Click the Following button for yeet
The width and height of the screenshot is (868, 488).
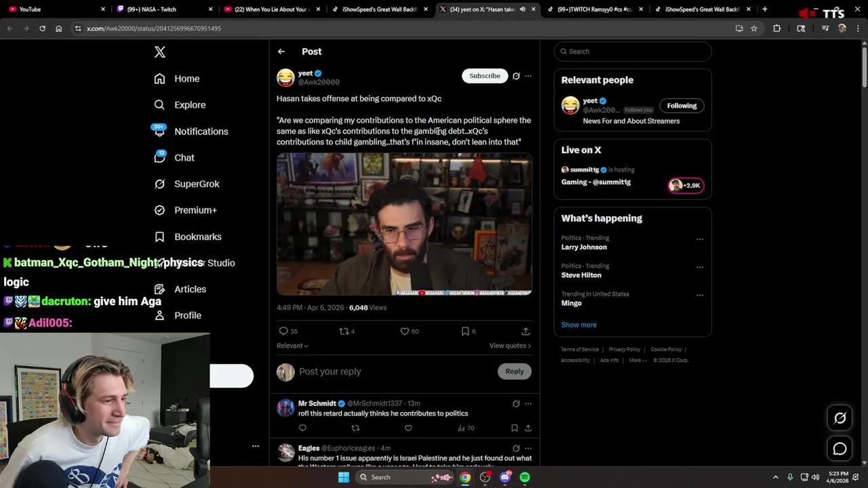tap(682, 106)
